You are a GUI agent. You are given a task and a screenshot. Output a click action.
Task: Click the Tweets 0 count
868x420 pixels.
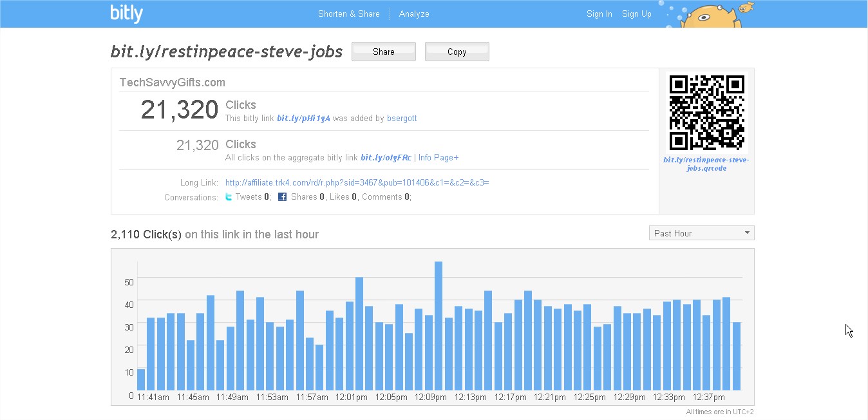[x=252, y=197]
